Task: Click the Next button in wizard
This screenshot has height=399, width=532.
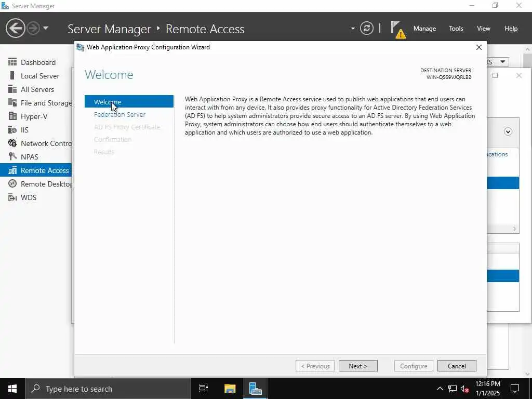Action: click(358, 366)
